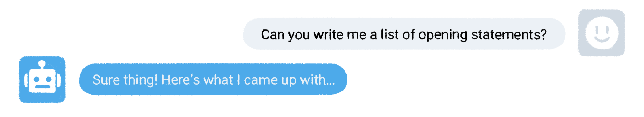This screenshot has height=117, width=644.
Task: Select the user message about opening statements
Action: tap(404, 34)
